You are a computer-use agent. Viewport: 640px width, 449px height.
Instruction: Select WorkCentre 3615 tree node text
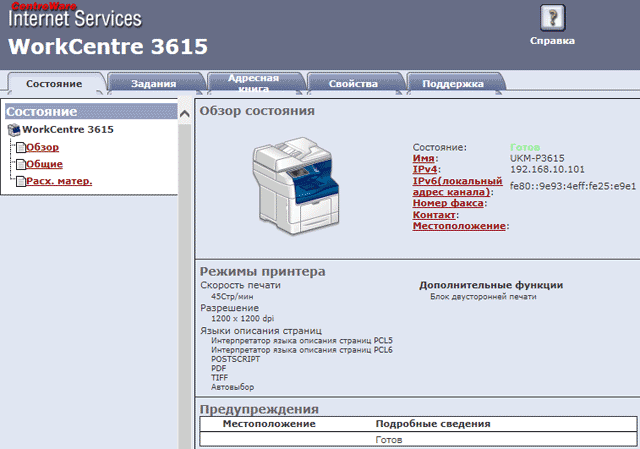click(x=68, y=129)
